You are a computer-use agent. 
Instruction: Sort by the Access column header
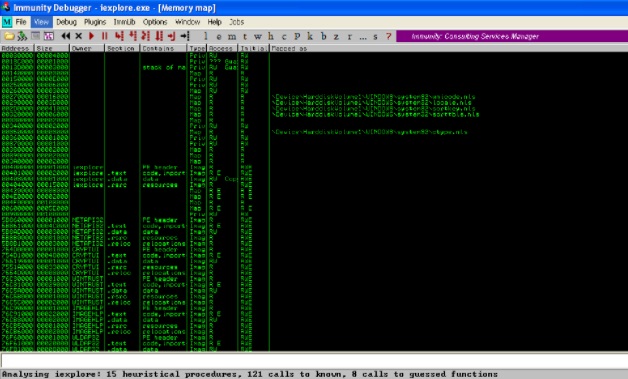point(222,48)
